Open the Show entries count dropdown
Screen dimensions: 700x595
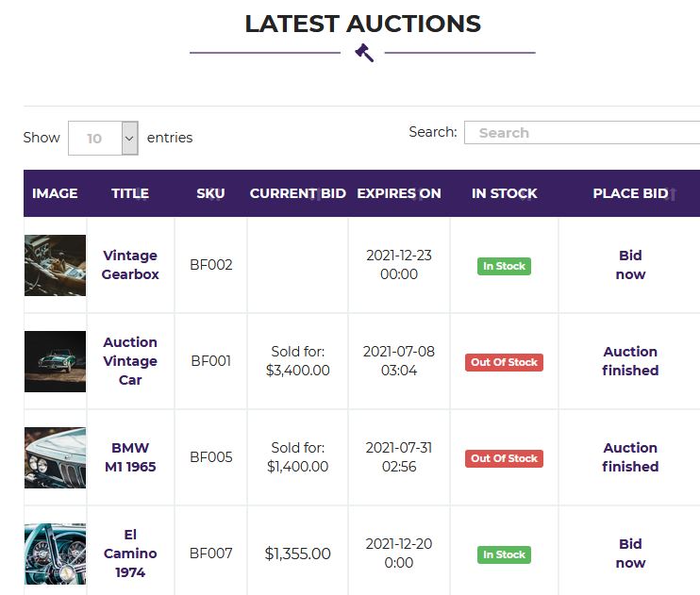(103, 138)
